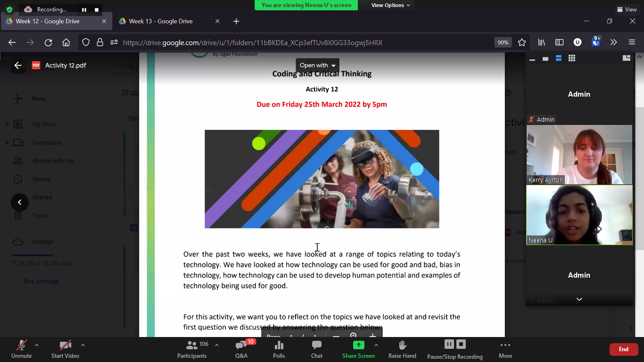Click the browser URL address bar
644x362 pixels.
tap(283, 42)
